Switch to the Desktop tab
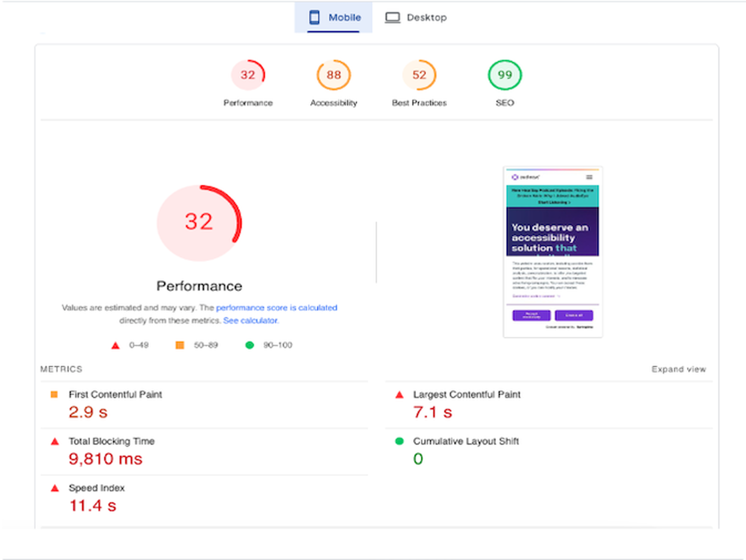 [x=417, y=17]
